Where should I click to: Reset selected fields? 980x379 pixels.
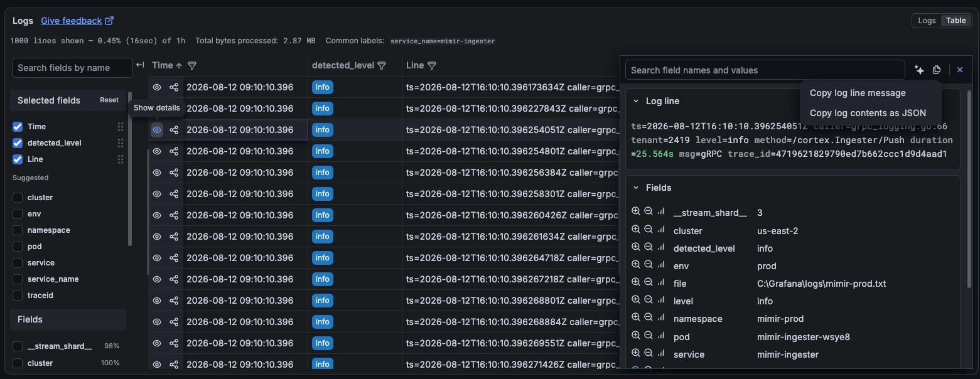pos(109,100)
